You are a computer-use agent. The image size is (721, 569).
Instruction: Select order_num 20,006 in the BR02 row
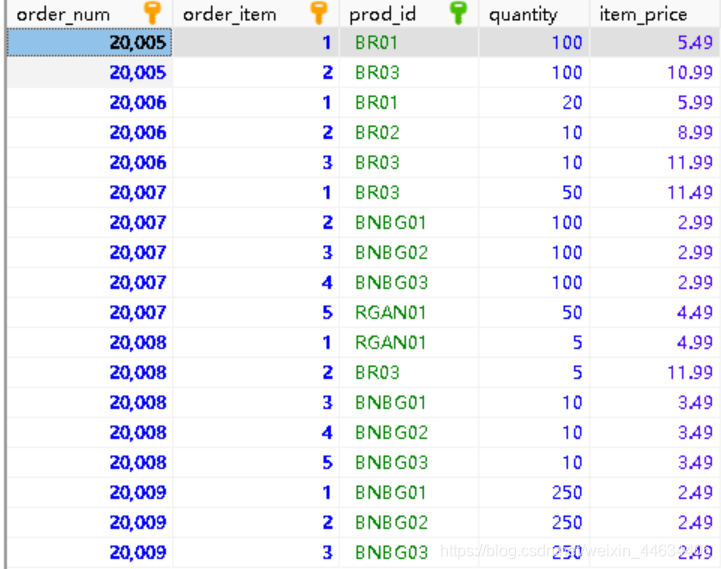[90, 132]
